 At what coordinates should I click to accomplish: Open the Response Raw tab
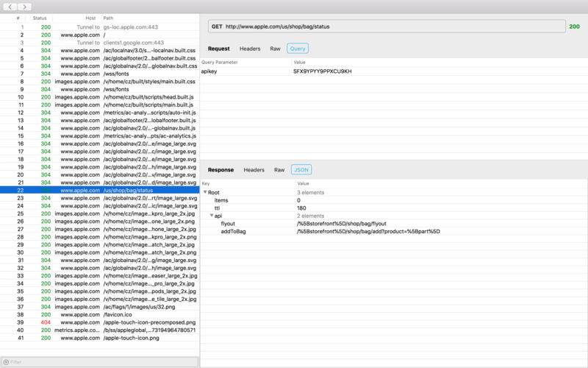pyautogui.click(x=279, y=170)
